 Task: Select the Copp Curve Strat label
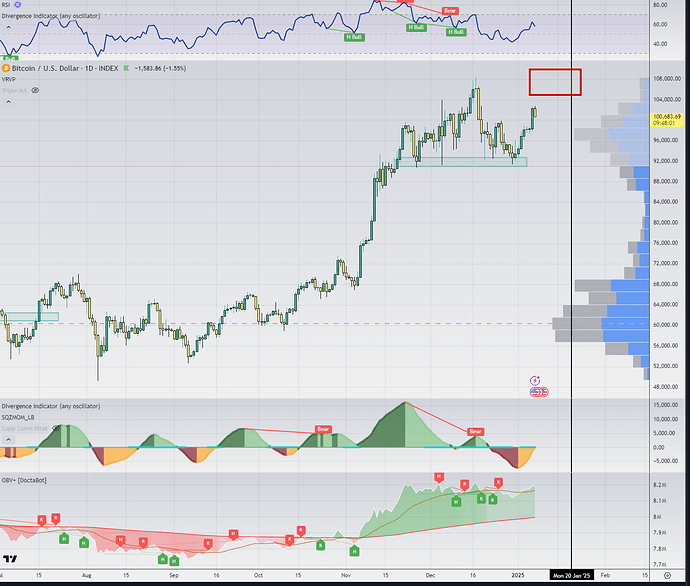pyautogui.click(x=25, y=428)
